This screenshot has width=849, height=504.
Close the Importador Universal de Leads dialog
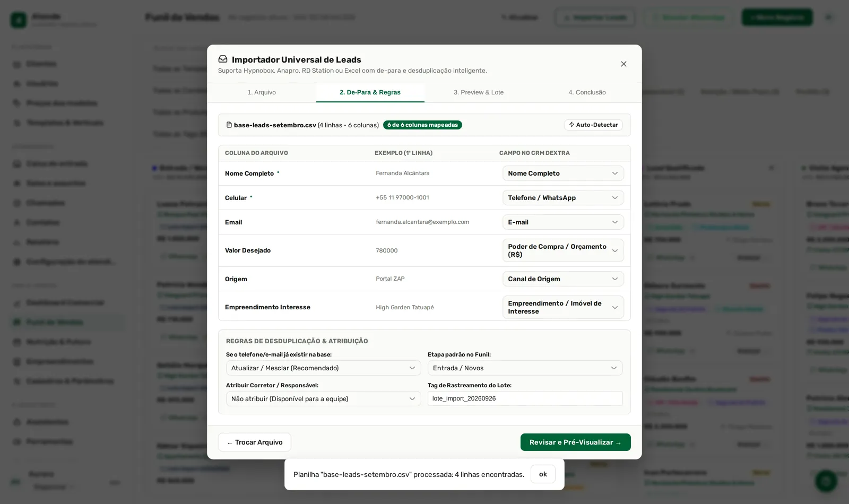tap(623, 64)
